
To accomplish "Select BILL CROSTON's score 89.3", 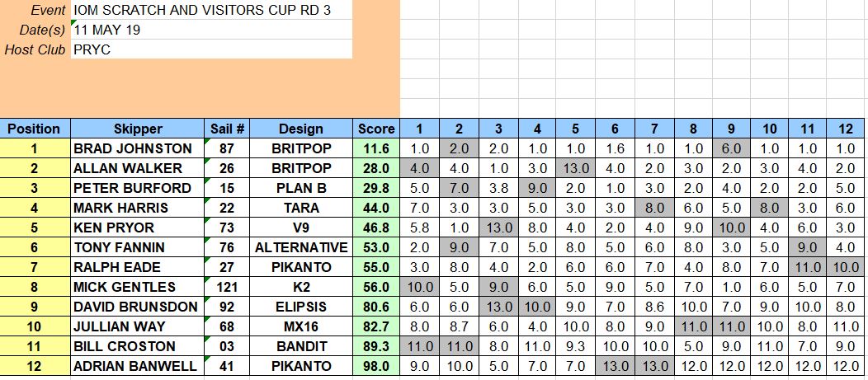I will coord(376,346).
